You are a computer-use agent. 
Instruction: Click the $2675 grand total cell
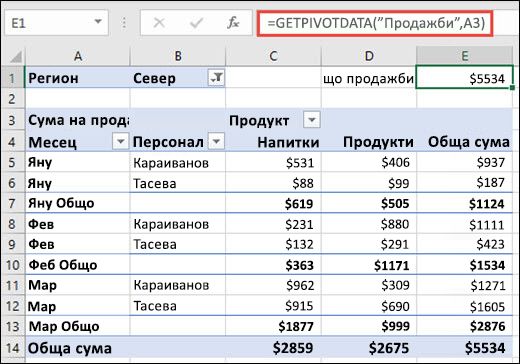[x=369, y=348]
